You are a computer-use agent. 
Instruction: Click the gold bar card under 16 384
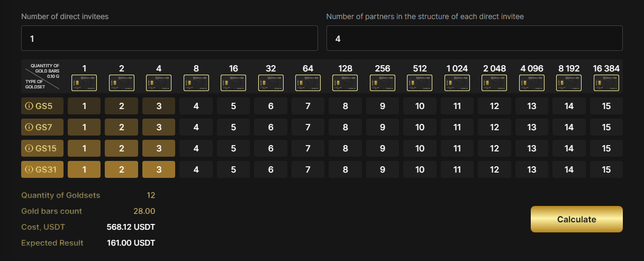point(606,83)
